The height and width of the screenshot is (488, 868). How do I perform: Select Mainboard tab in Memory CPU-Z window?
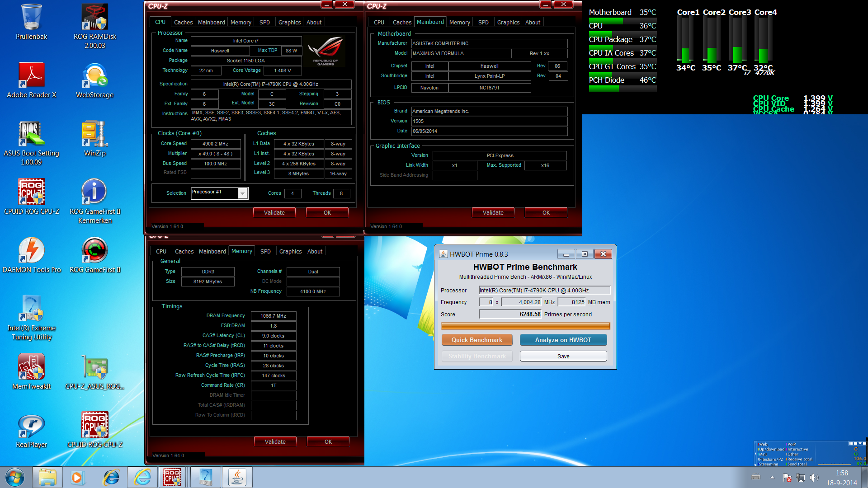(212, 251)
